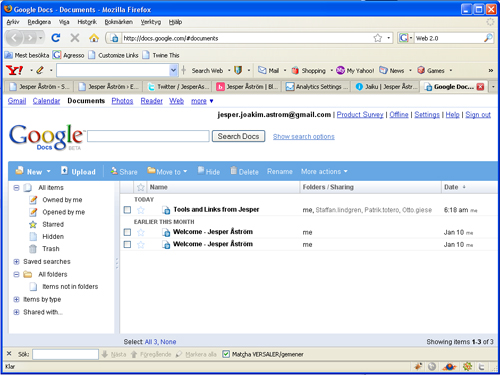Expand Items by type in sidebar
This screenshot has width=500, height=375.
coord(16,299)
